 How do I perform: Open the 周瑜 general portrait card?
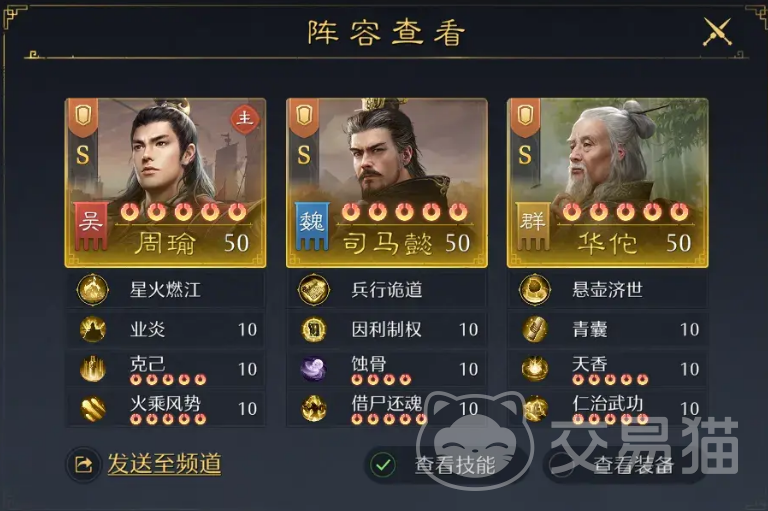166,183
